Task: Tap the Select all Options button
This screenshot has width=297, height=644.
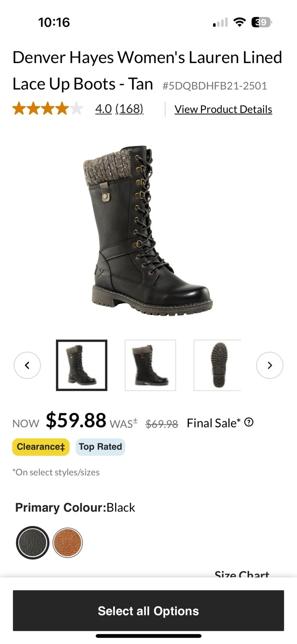Action: coord(148,610)
